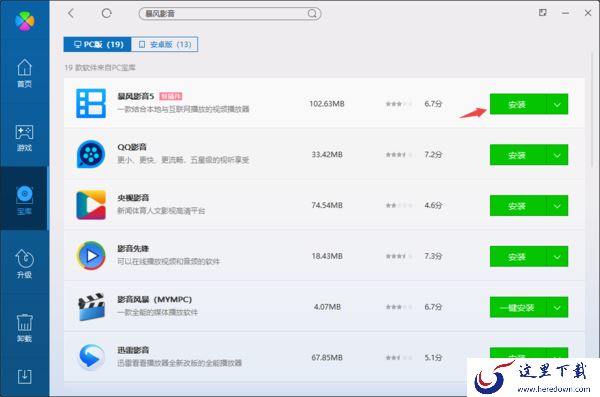Click the 4.07MB size text
The image size is (600, 397).
327,307
